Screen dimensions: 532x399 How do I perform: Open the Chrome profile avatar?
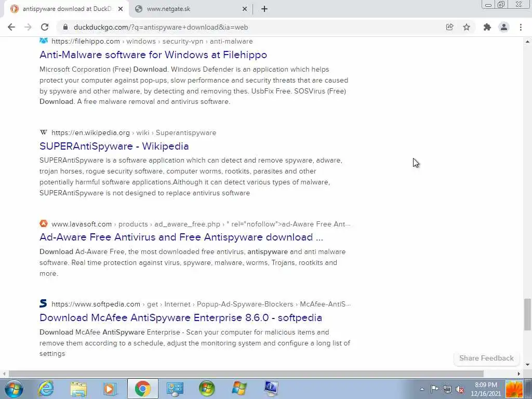pos(504,27)
